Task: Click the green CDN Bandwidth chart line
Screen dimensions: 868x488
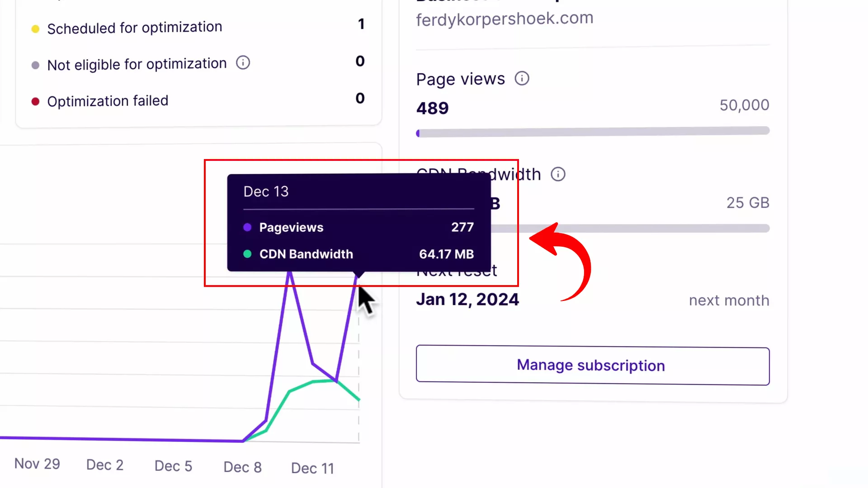Action: coord(313,382)
